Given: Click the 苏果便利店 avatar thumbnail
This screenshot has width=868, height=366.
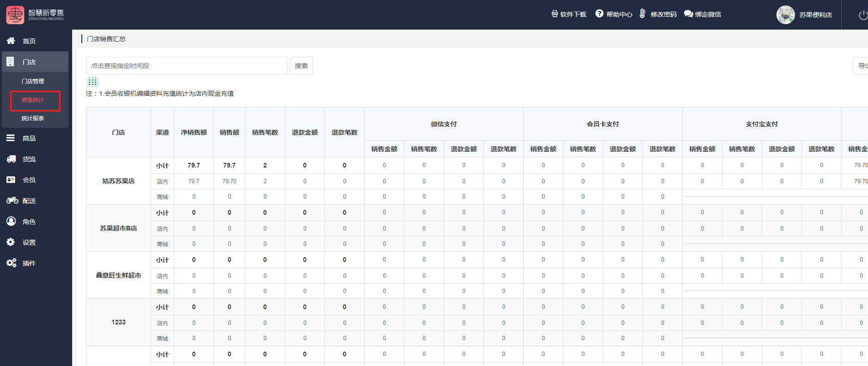Looking at the screenshot, I should click(786, 15).
